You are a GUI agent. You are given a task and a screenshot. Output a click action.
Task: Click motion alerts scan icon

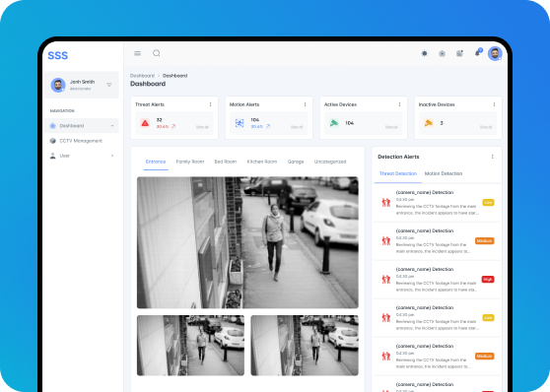[x=240, y=123]
